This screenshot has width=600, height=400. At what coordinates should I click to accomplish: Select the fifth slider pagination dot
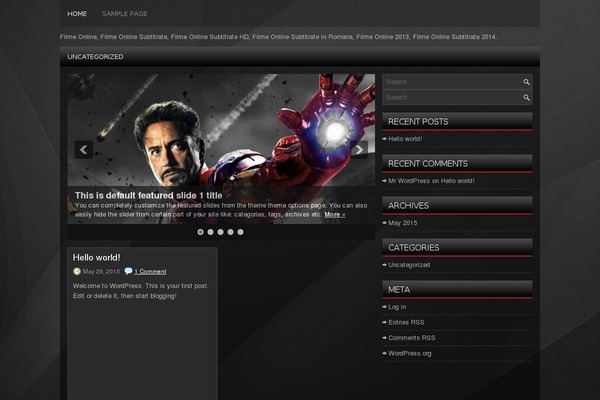point(240,232)
